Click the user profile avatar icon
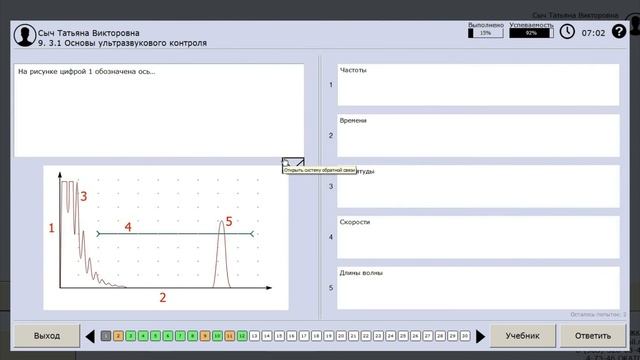This screenshot has height=360, width=640. tap(24, 36)
